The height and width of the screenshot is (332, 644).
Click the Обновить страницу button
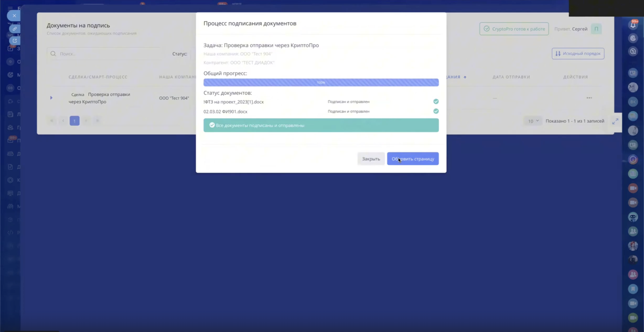click(x=413, y=159)
